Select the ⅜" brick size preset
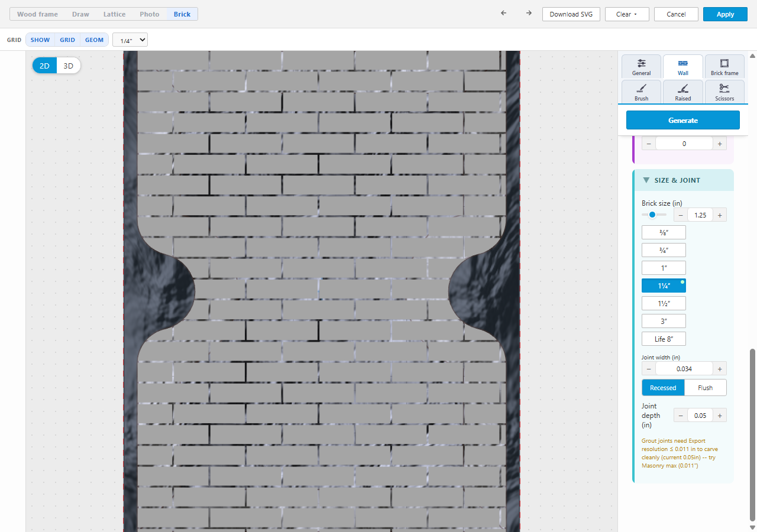The image size is (757, 532). point(664,232)
